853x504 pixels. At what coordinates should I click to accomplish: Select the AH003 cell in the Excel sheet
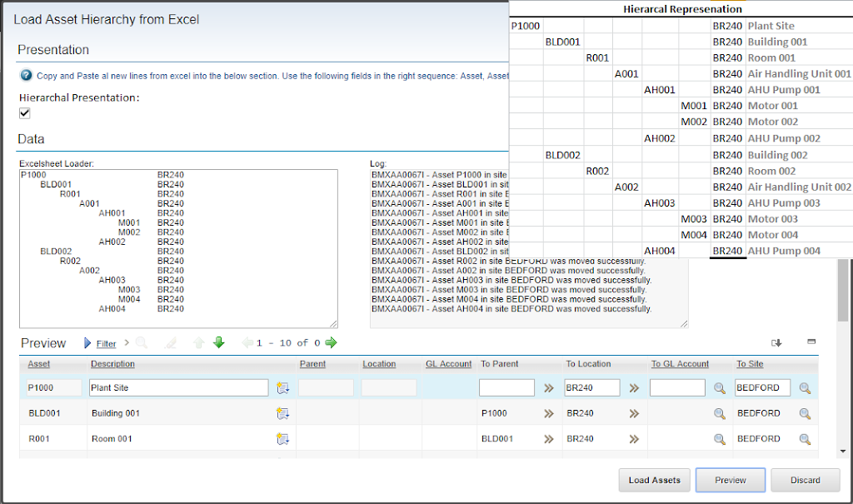(660, 203)
